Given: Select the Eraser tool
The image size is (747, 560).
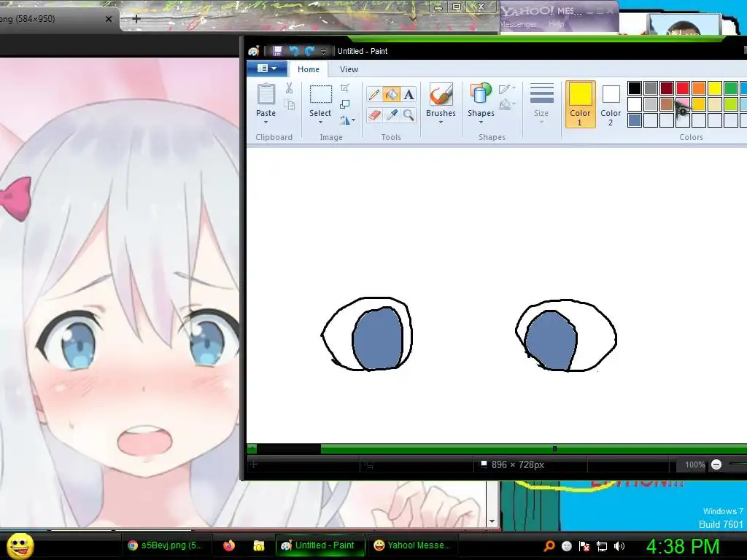Looking at the screenshot, I should [374, 114].
